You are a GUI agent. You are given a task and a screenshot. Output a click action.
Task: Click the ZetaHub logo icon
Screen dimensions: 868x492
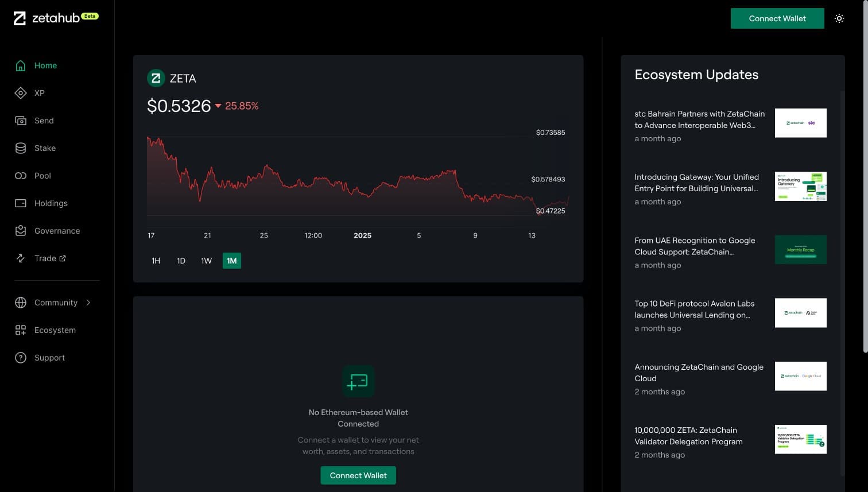pos(20,18)
